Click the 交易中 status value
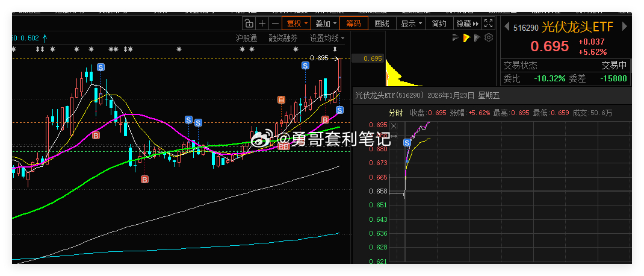644x276 pixels. pos(615,66)
